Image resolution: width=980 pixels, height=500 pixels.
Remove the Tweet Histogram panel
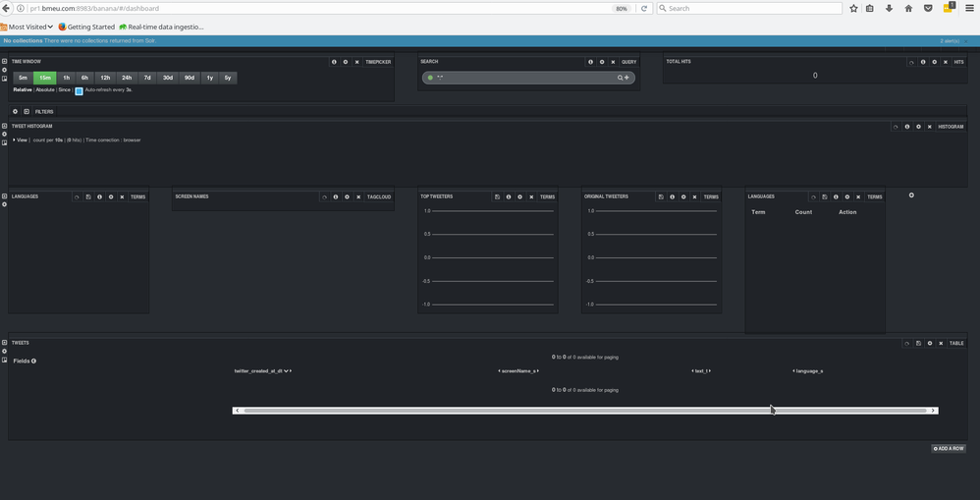coord(929,127)
